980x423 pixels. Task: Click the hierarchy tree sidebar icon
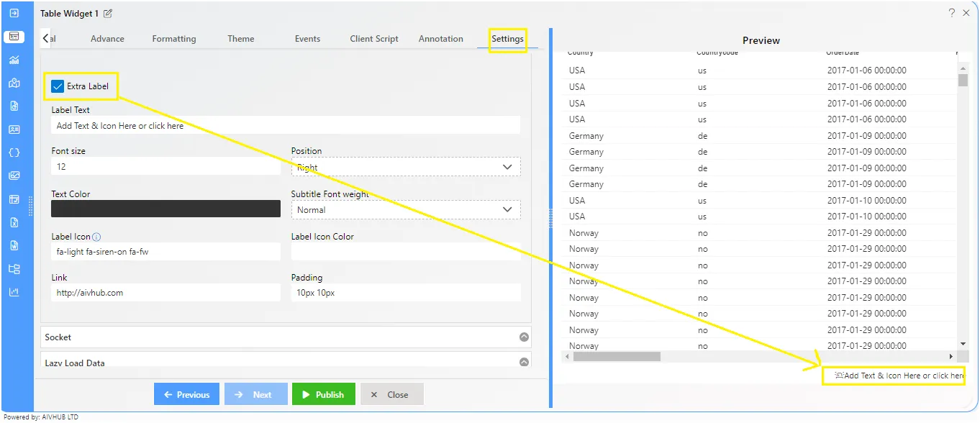[x=14, y=269]
